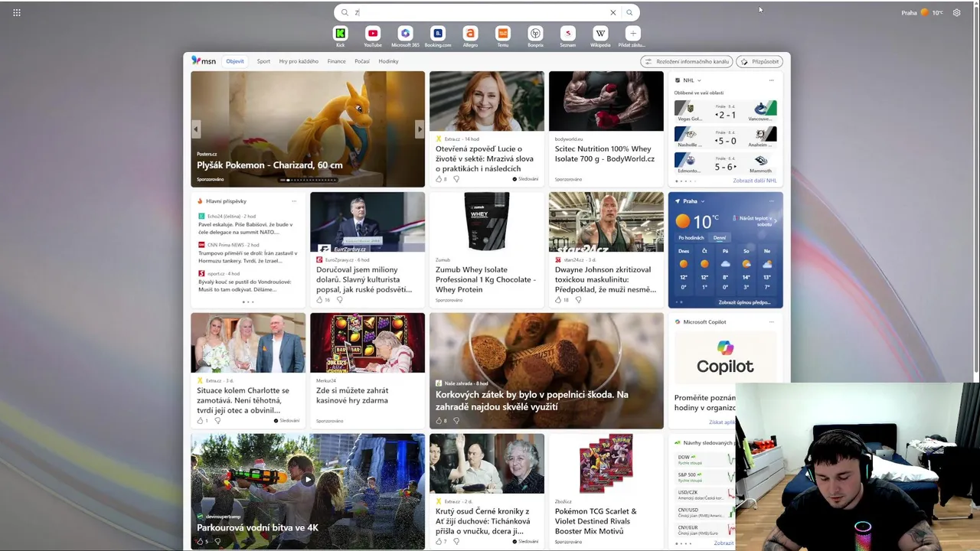
Task: Open the Trumpovo příměří CNN Prima headline
Action: pyautogui.click(x=247, y=256)
